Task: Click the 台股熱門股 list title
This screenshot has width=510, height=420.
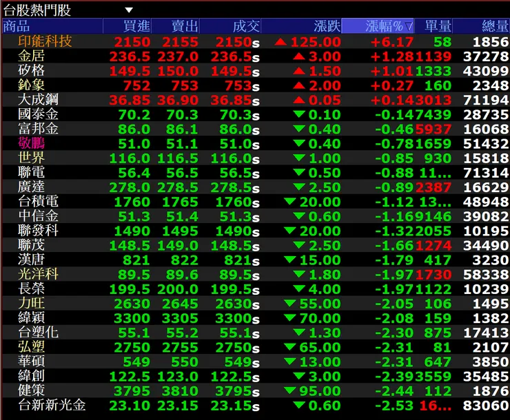Action: [x=37, y=10]
